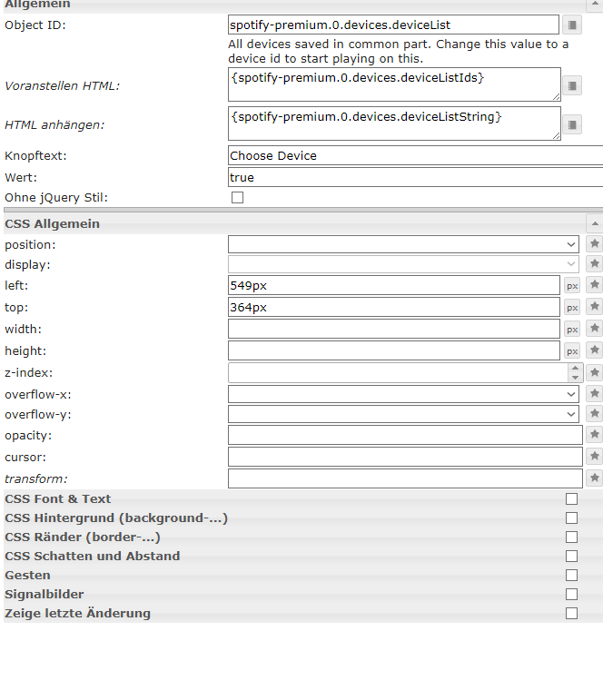Click the star icon beside the width field

tap(594, 329)
